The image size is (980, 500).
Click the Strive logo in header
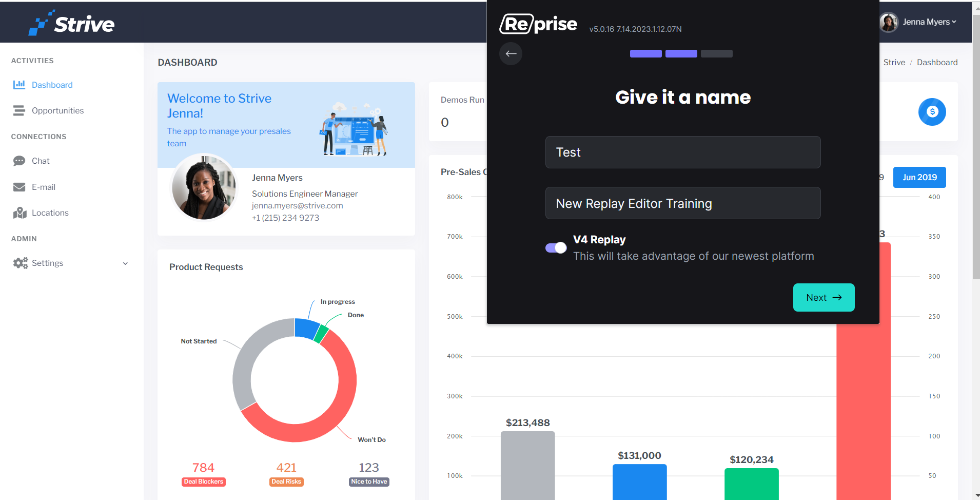click(x=71, y=23)
